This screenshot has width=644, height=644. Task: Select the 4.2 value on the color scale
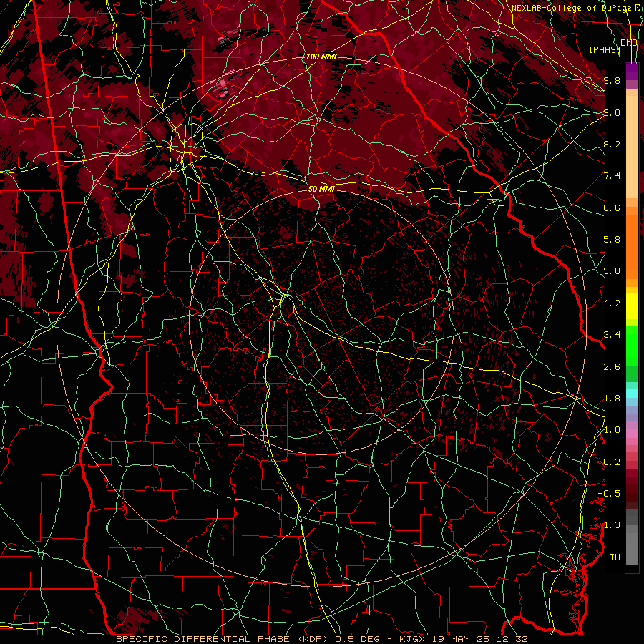point(612,303)
